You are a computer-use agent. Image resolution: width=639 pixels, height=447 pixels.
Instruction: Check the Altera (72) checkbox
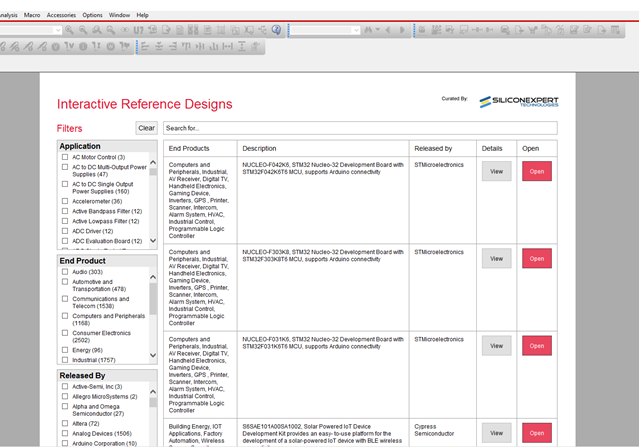point(65,423)
